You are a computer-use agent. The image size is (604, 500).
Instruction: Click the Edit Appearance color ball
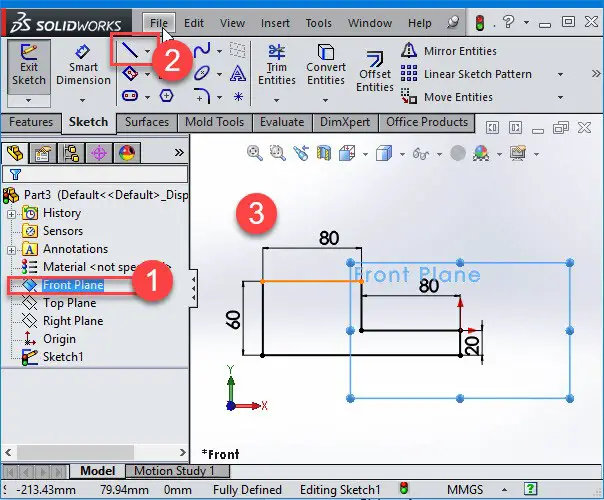coord(481,153)
